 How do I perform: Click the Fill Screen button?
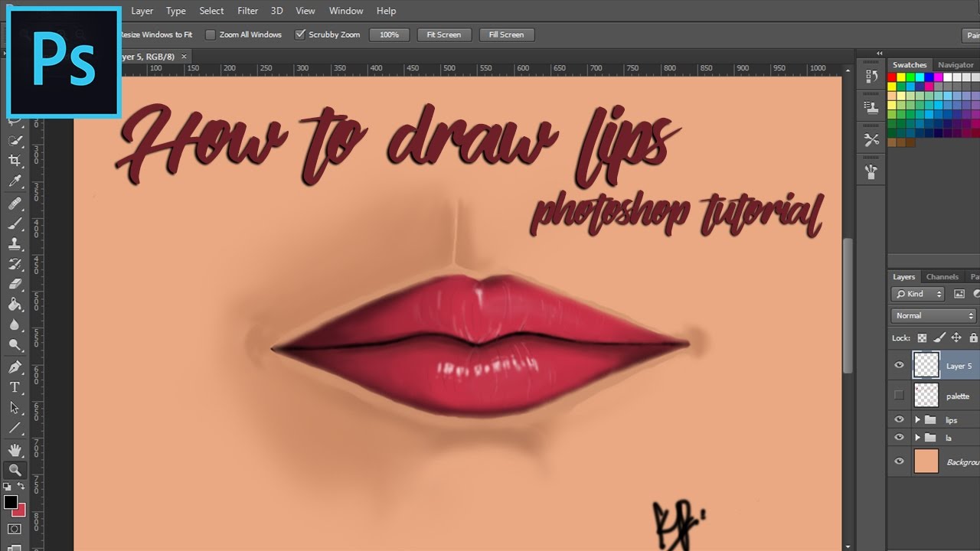pyautogui.click(x=506, y=34)
